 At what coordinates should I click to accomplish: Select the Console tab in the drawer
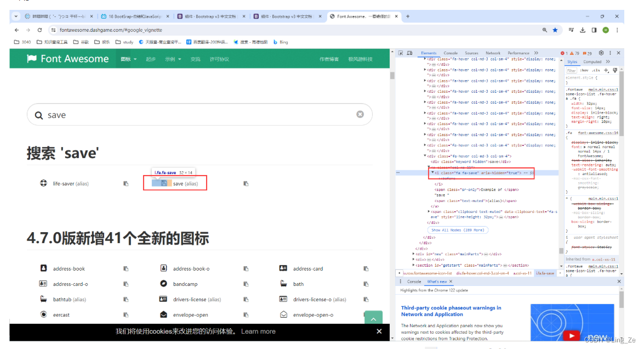[414, 282]
